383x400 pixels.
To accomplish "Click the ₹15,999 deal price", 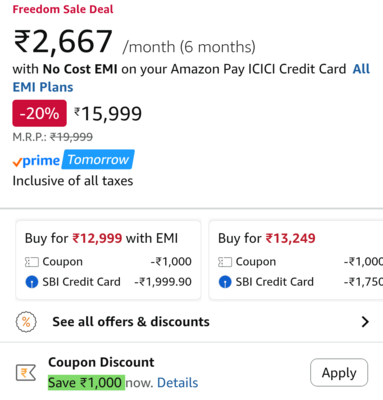I will click(108, 114).
